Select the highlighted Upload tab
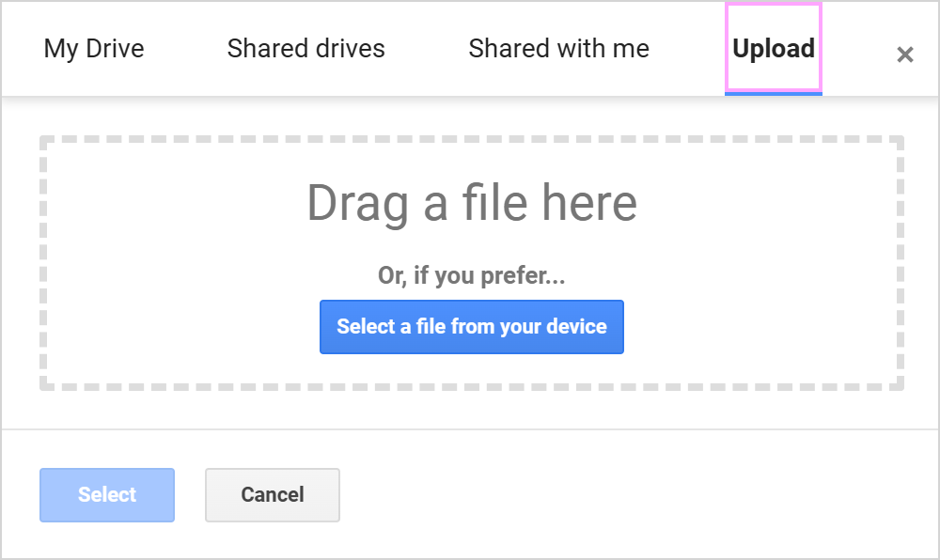Viewport: 940px width, 560px height. click(x=774, y=49)
